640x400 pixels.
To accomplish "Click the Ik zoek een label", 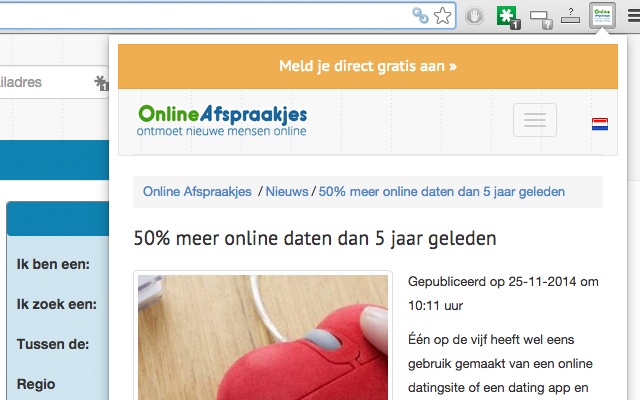I will (x=57, y=304).
